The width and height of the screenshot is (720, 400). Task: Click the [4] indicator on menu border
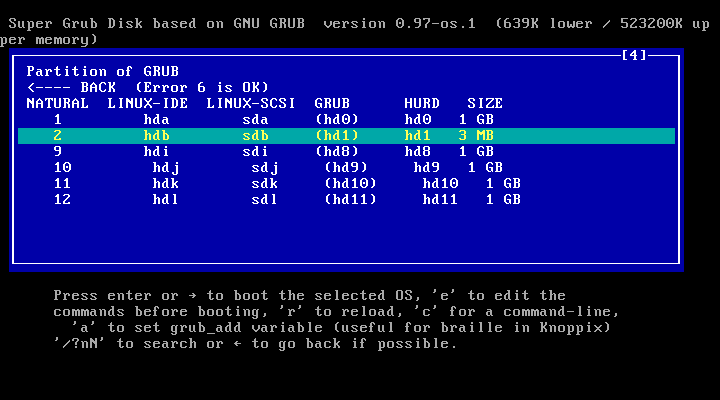pyautogui.click(x=634, y=55)
